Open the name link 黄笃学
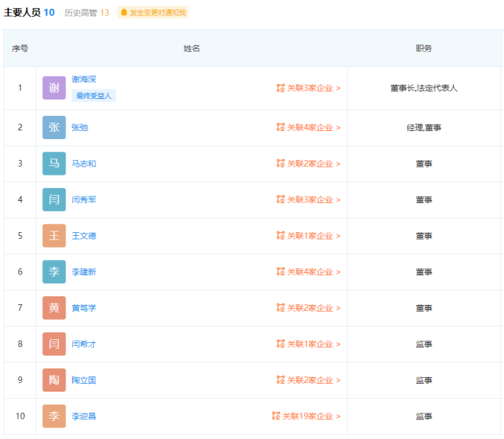 tap(84, 308)
